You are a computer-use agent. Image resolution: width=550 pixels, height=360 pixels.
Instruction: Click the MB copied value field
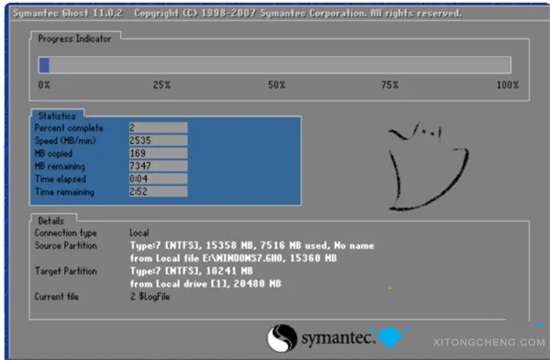click(158, 153)
